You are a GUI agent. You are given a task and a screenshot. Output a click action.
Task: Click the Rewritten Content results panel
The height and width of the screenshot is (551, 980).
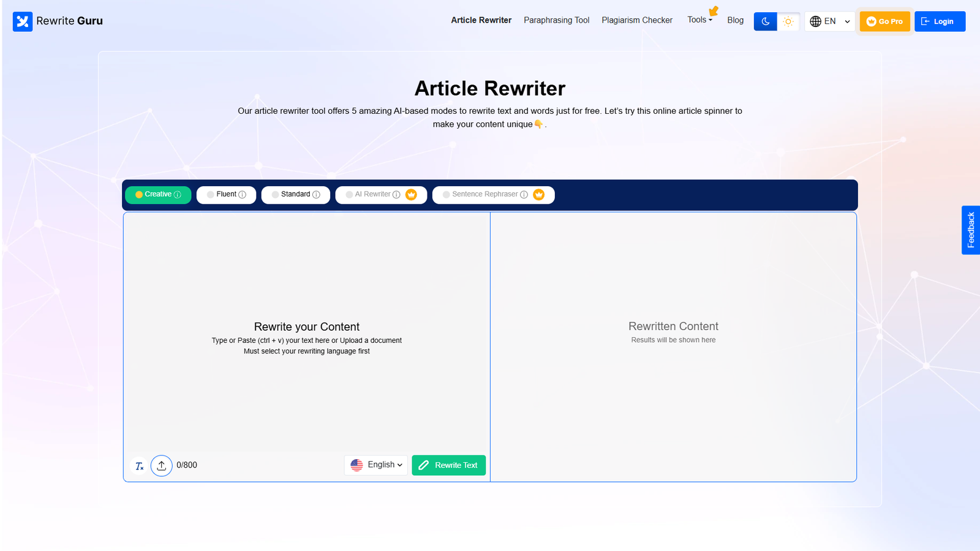(x=674, y=347)
